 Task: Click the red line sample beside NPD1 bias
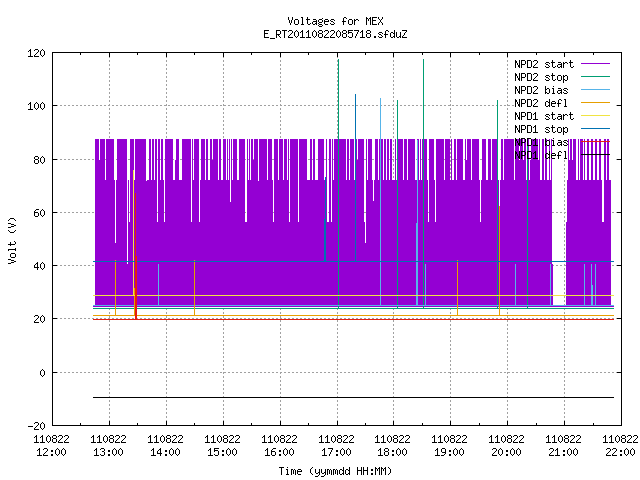[x=595, y=142]
